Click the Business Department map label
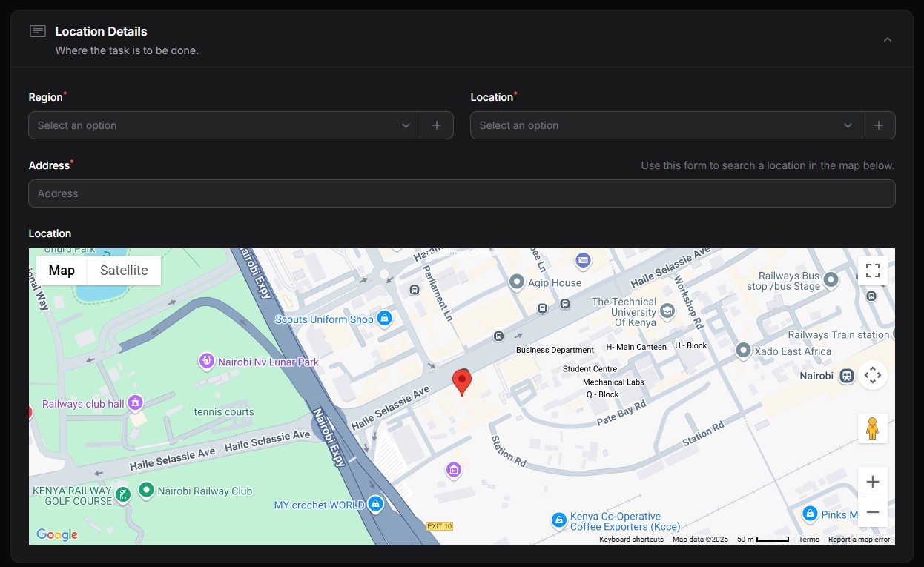924x567 pixels. pyautogui.click(x=555, y=350)
